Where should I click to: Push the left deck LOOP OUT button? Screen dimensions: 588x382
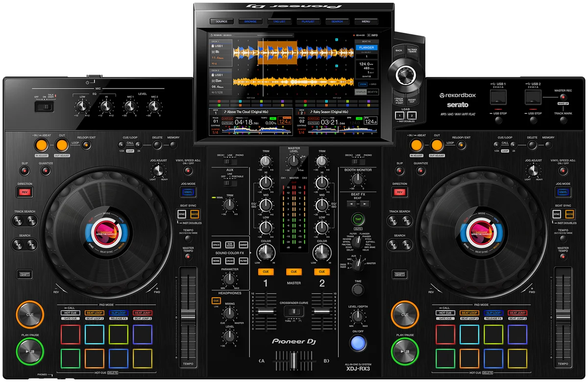[61, 145]
